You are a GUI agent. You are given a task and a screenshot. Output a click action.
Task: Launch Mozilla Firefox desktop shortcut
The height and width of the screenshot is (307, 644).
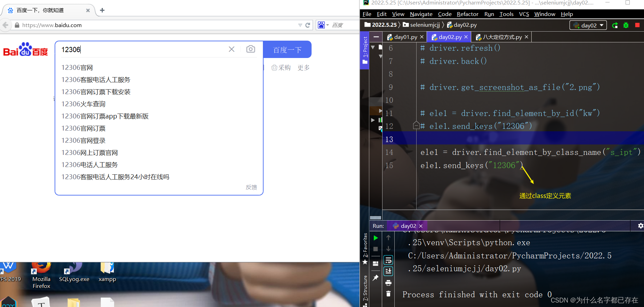(x=41, y=276)
